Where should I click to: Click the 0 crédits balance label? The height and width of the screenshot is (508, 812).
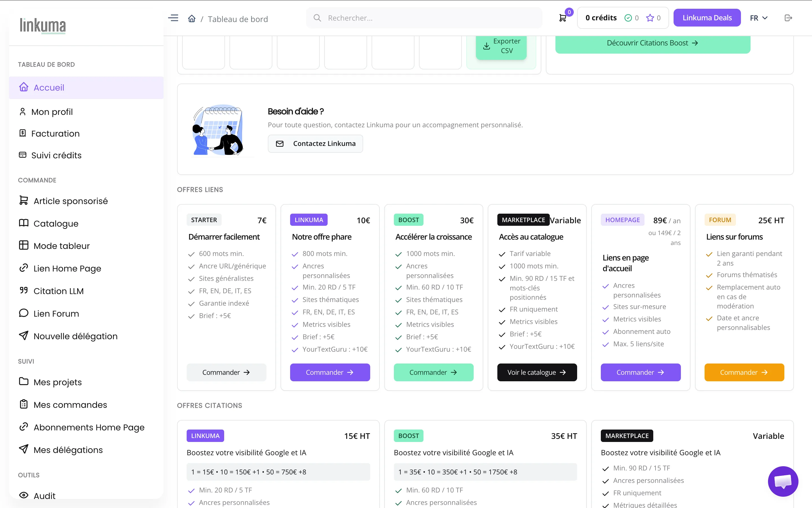[601, 18]
